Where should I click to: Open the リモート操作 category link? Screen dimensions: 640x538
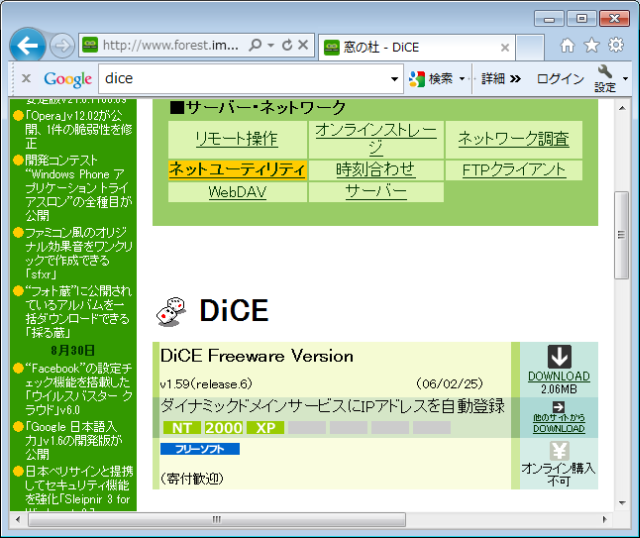click(x=237, y=139)
